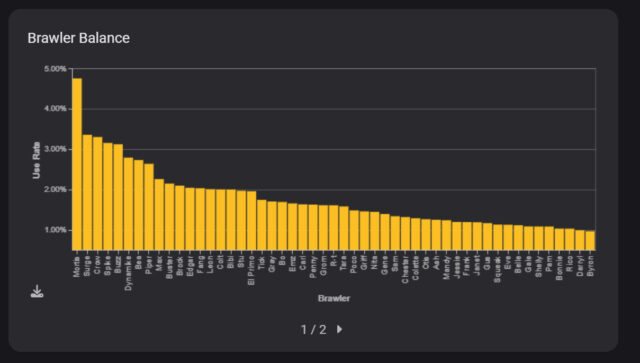
Task: Select the Chester bar
Action: click(x=405, y=234)
